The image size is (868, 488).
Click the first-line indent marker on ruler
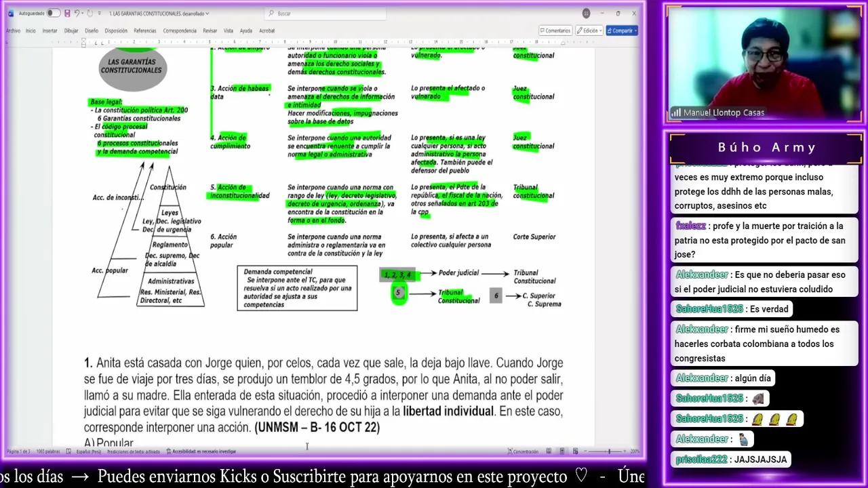click(83, 41)
